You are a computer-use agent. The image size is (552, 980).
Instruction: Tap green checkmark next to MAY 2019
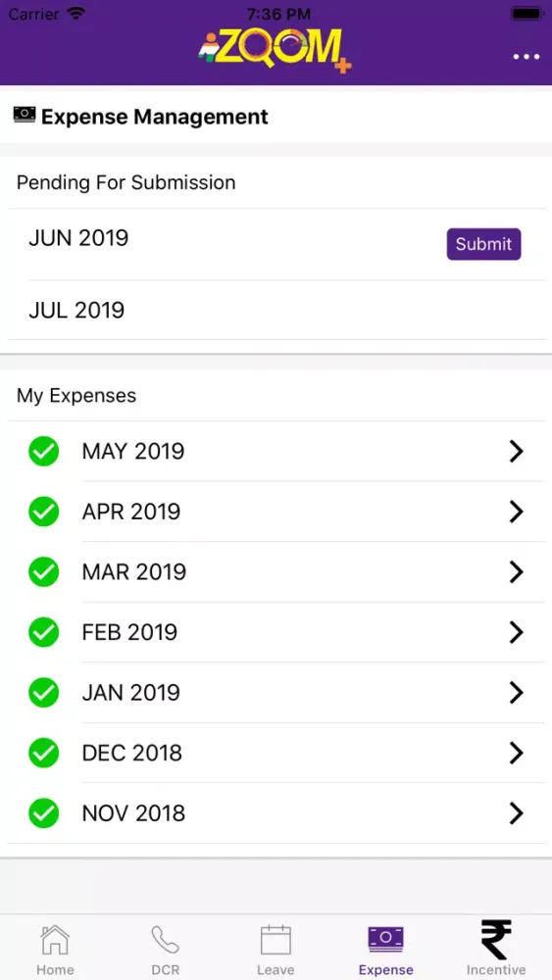pyautogui.click(x=44, y=451)
